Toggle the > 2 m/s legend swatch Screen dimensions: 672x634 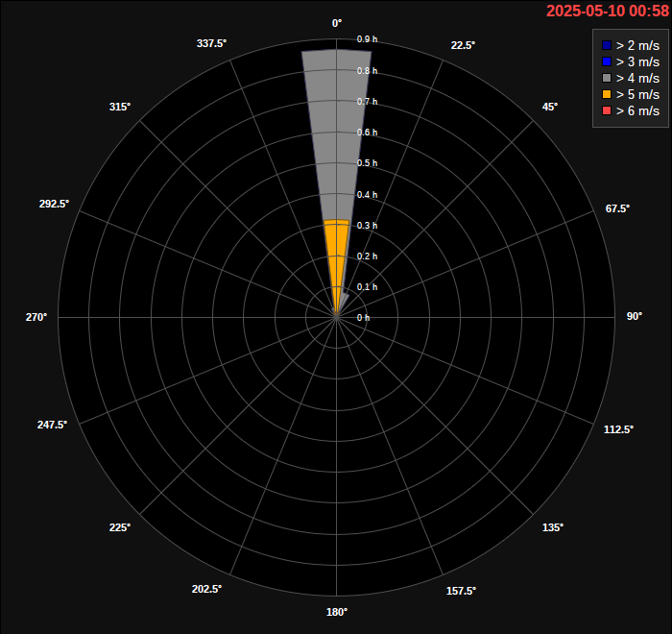click(607, 45)
